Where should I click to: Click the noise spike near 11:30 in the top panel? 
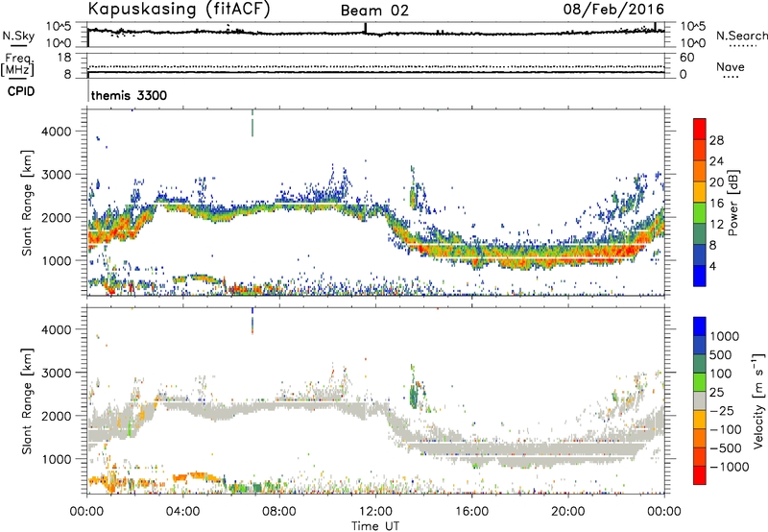[365, 28]
